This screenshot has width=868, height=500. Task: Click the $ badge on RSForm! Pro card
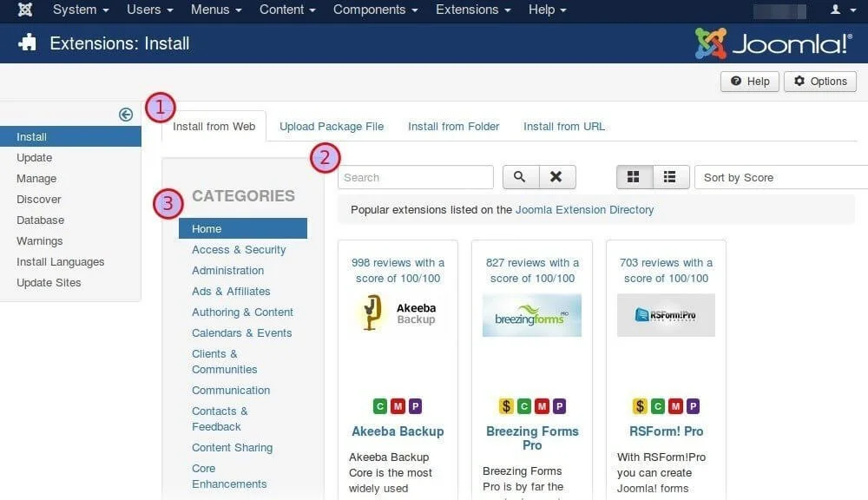[640, 406]
